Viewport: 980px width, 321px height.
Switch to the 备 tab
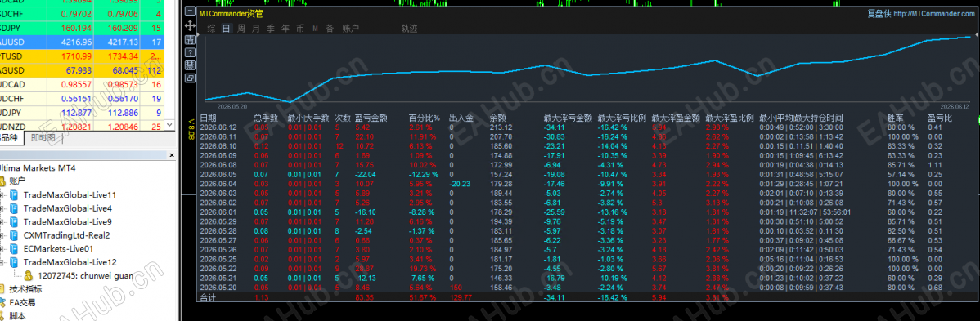click(x=330, y=29)
